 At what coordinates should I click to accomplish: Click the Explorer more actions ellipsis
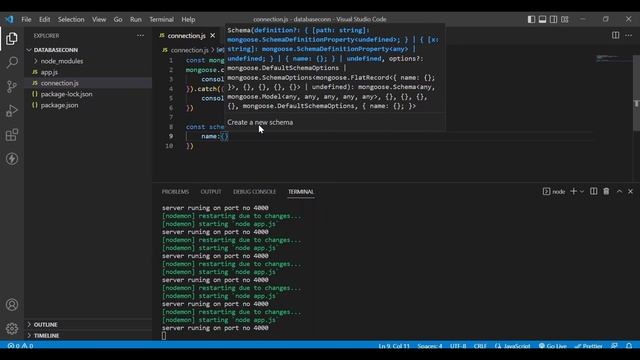coord(140,36)
